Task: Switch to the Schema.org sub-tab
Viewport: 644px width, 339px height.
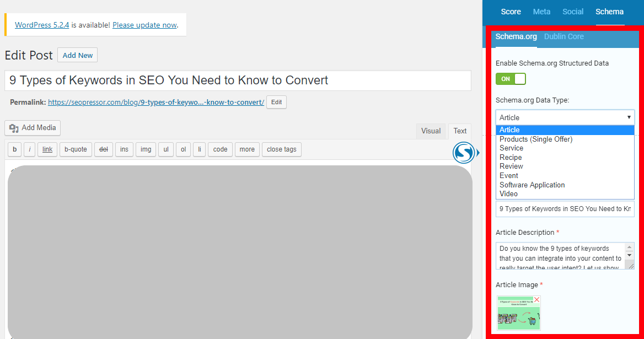Action: coord(516,36)
